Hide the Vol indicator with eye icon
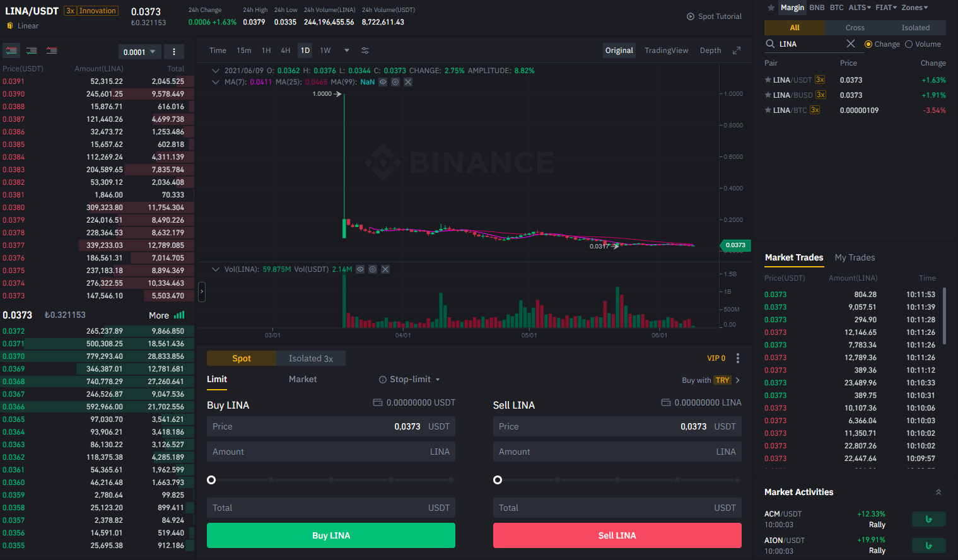958x560 pixels. pos(360,269)
